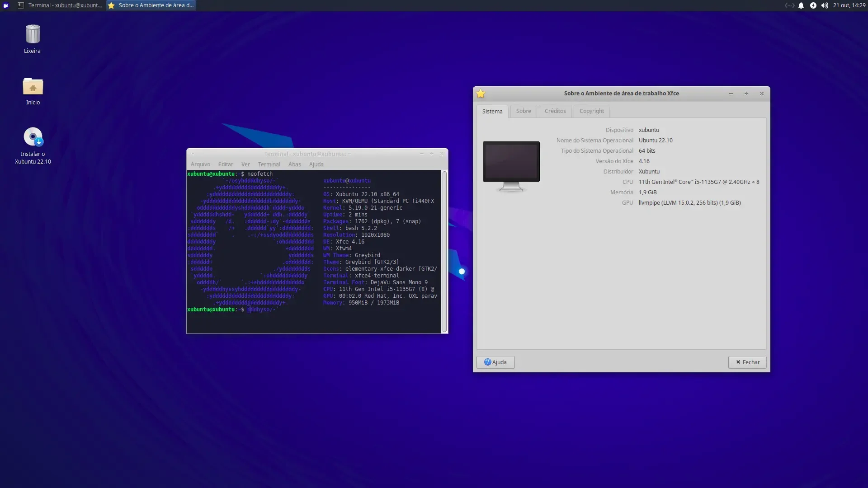Click the '64 bits' system type value
Viewport: 868px width, 488px height.
(647, 151)
